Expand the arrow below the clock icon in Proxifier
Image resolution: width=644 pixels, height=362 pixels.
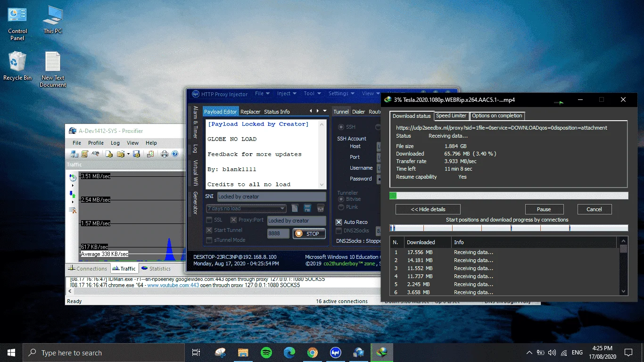click(73, 186)
